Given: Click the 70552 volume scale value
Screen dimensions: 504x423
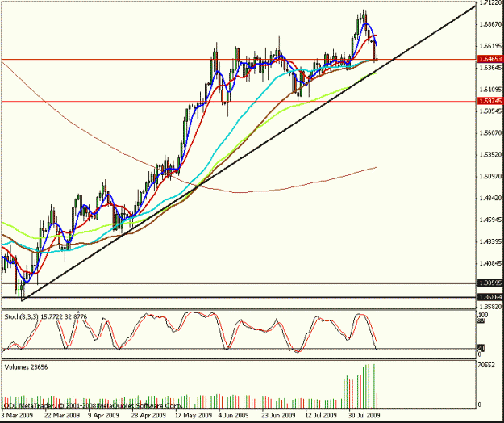Looking at the screenshot, I should coord(486,365).
